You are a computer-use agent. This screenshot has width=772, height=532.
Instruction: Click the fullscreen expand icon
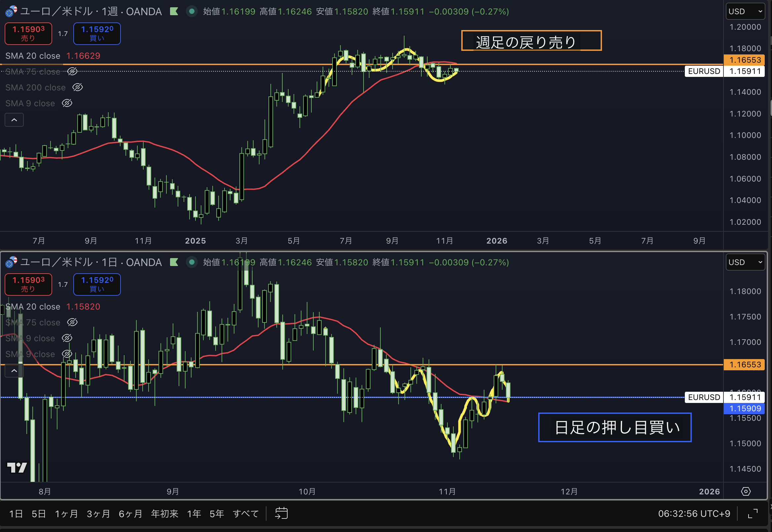point(753,514)
